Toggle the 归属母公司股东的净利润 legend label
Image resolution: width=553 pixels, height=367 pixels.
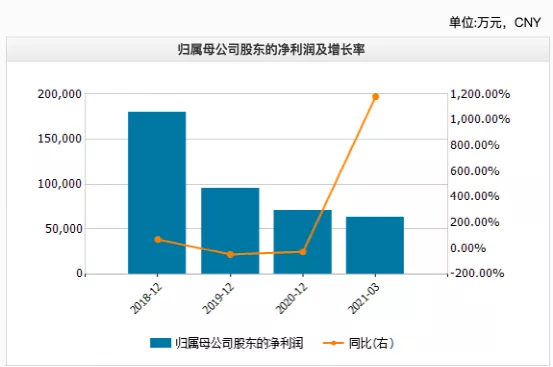[239, 343]
